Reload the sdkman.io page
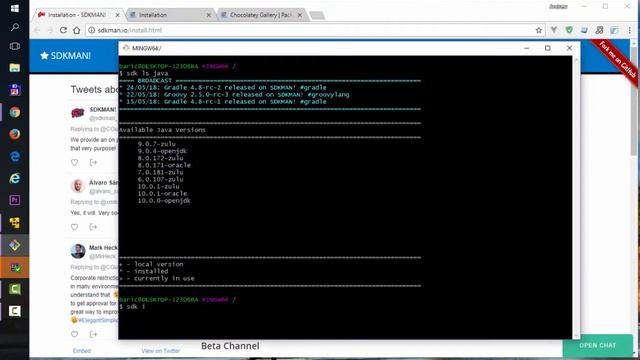This screenshot has width=640, height=360. click(x=63, y=30)
